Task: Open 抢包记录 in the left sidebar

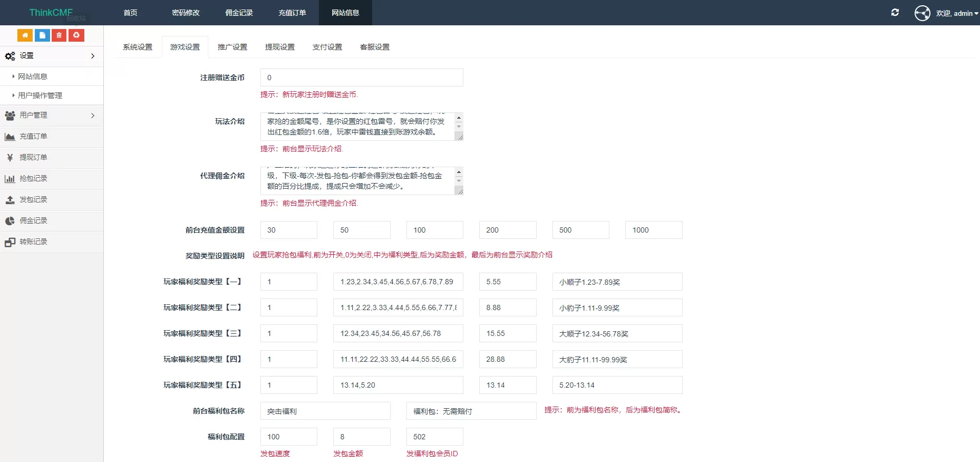Action: [33, 179]
